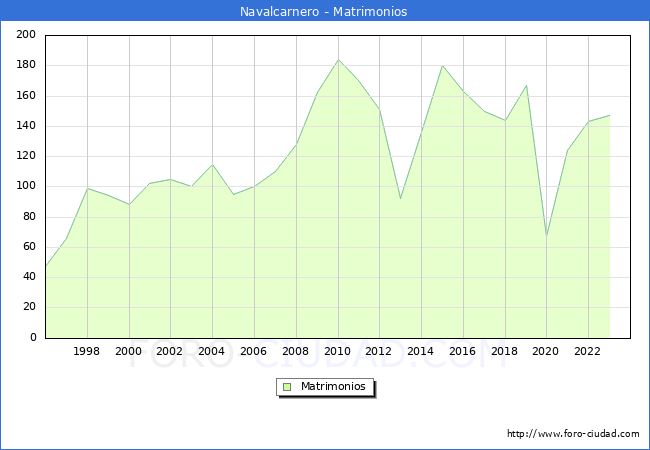
Task: Click the 2020 x-axis label
Action: click(545, 351)
